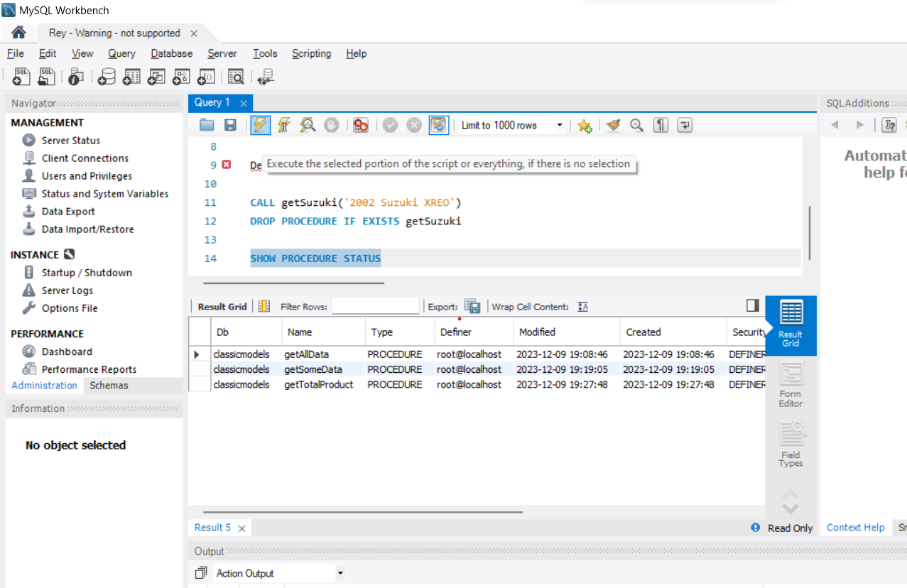The width and height of the screenshot is (907, 588).
Task: Create a new table toolbar icon
Action: [x=131, y=77]
